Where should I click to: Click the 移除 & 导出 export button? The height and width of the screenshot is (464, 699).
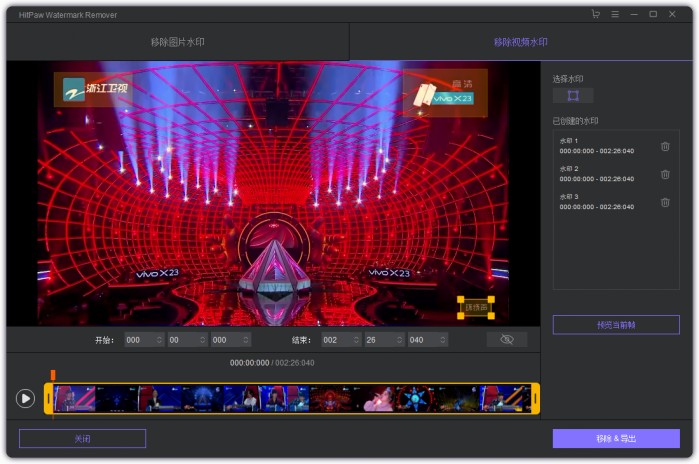coord(616,439)
